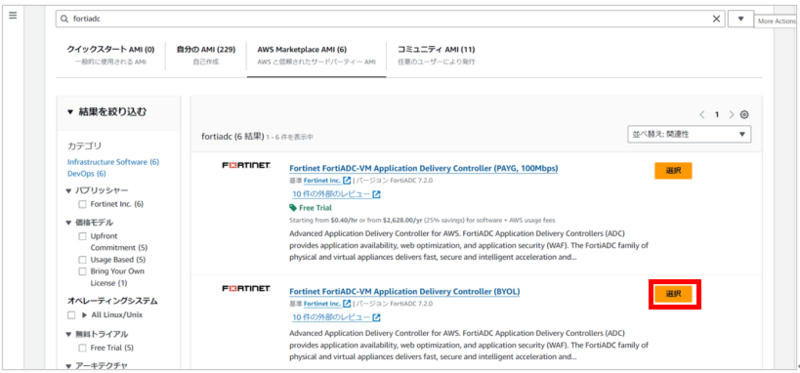Click external-link icon beside Fortinet Inc. in PAYG listing

[347, 181]
